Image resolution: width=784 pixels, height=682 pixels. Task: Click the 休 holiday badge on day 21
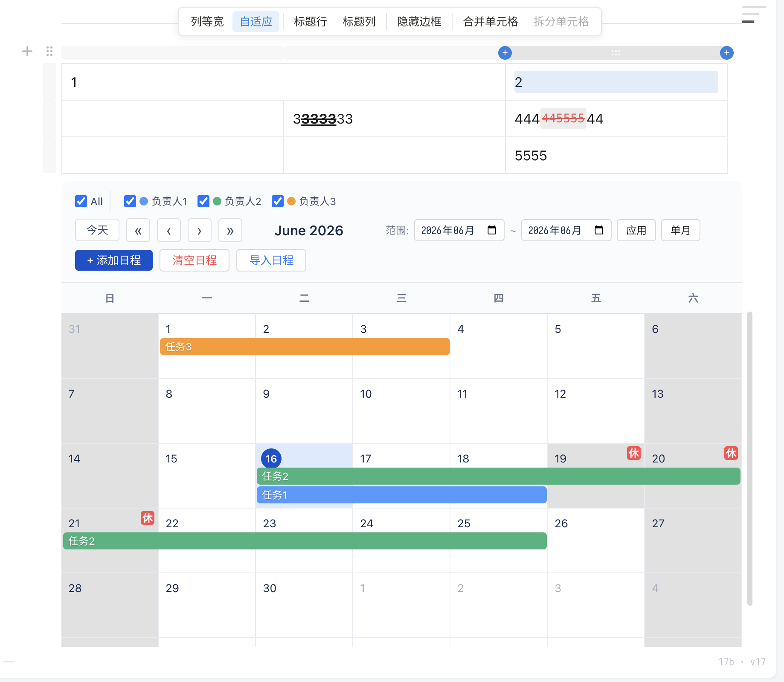pos(148,518)
